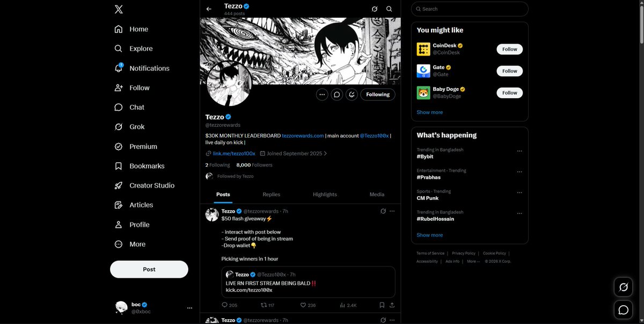Viewport: 644px width, 324px height.
Task: Open Creator Studio
Action: pyautogui.click(x=144, y=185)
